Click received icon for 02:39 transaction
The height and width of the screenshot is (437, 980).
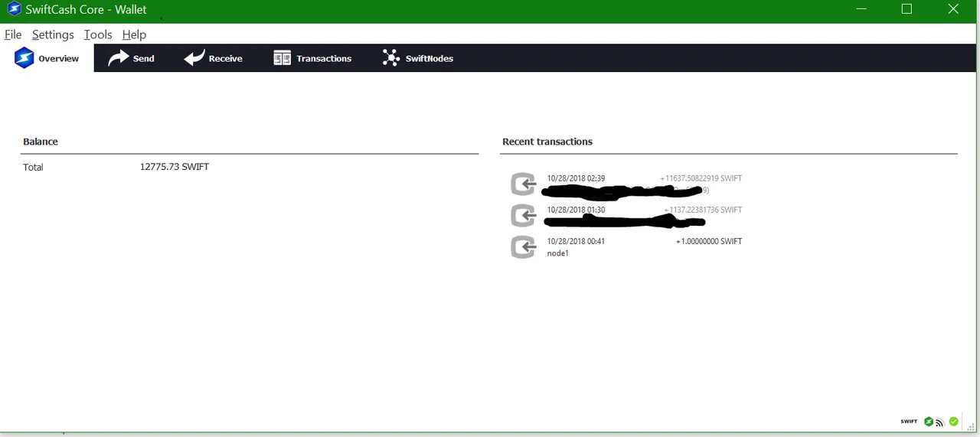(x=524, y=184)
